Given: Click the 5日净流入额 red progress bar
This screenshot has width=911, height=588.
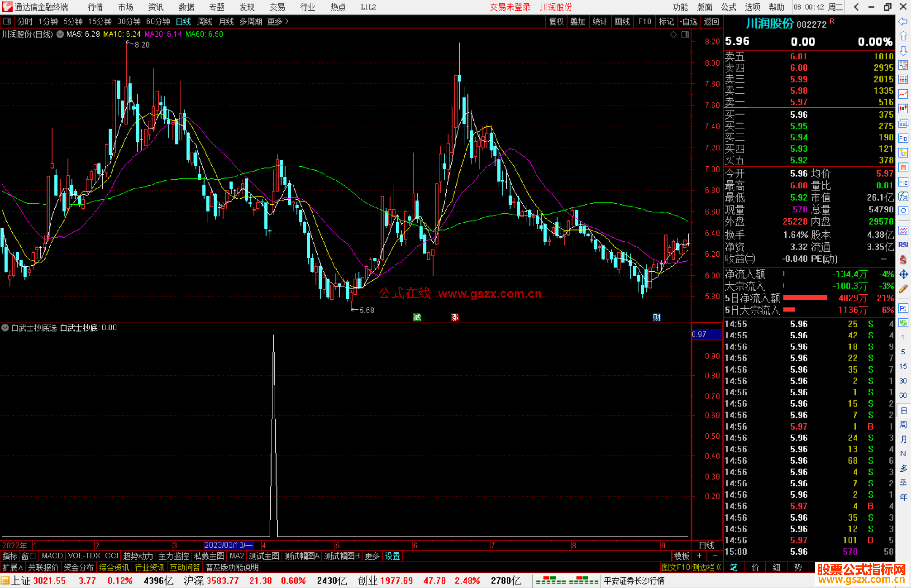Looking at the screenshot, I should pyautogui.click(x=805, y=298).
